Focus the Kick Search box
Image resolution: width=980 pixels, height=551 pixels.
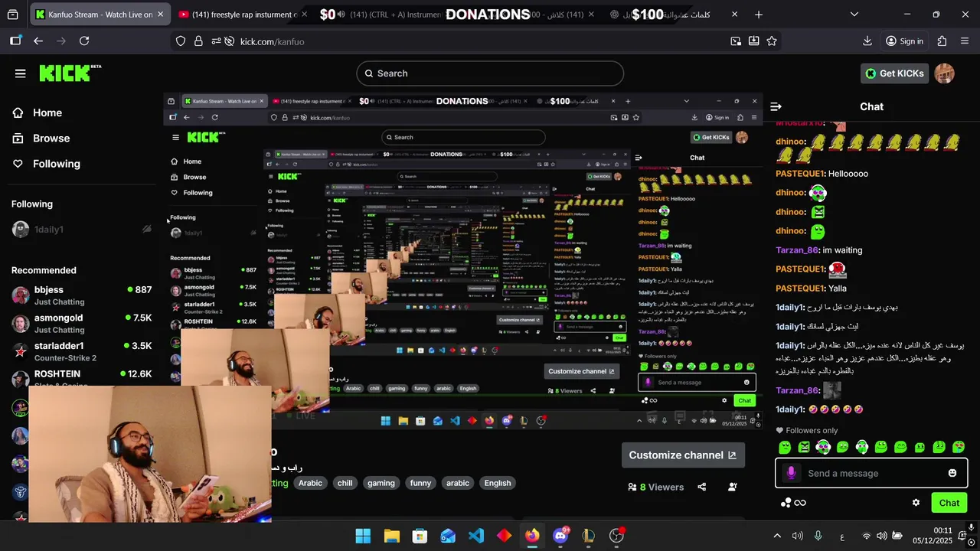(490, 73)
